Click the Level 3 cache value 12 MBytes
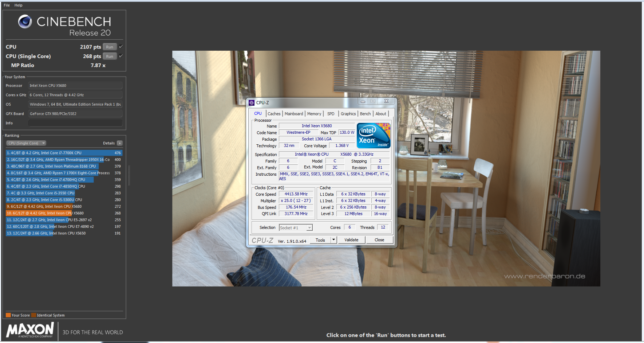 [x=353, y=214]
